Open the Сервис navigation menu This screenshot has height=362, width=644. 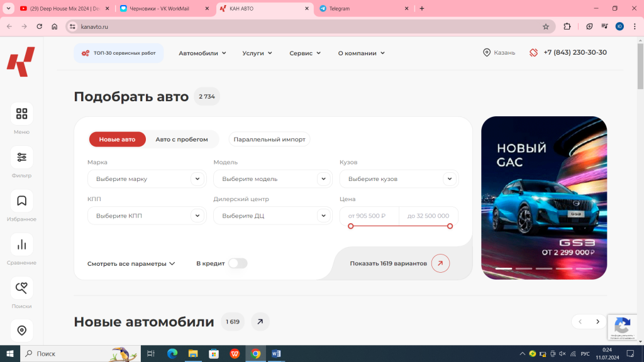point(305,53)
